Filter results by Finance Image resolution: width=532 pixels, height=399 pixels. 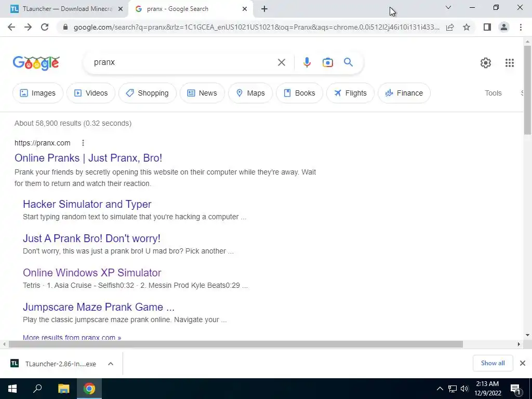[404, 93]
